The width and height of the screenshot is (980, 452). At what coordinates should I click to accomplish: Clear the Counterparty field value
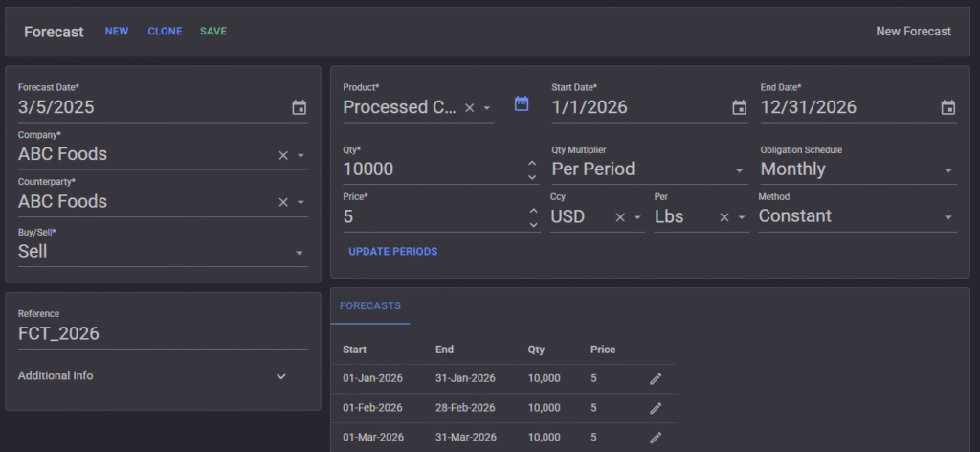click(x=283, y=203)
